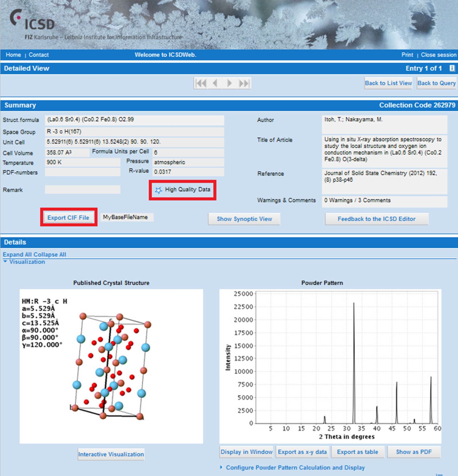Screen dimensions: 458x476
Task: Click 0 Warnings / 3 Comments field
Action: (385, 202)
